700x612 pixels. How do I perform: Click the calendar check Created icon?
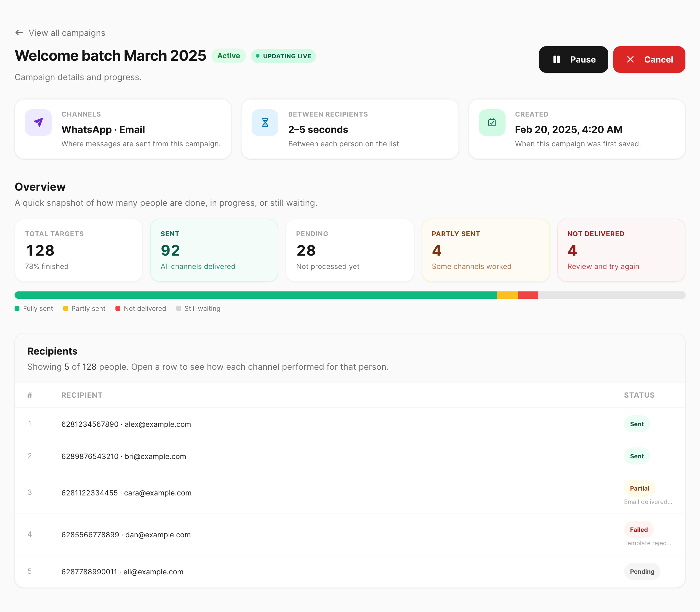492,122
